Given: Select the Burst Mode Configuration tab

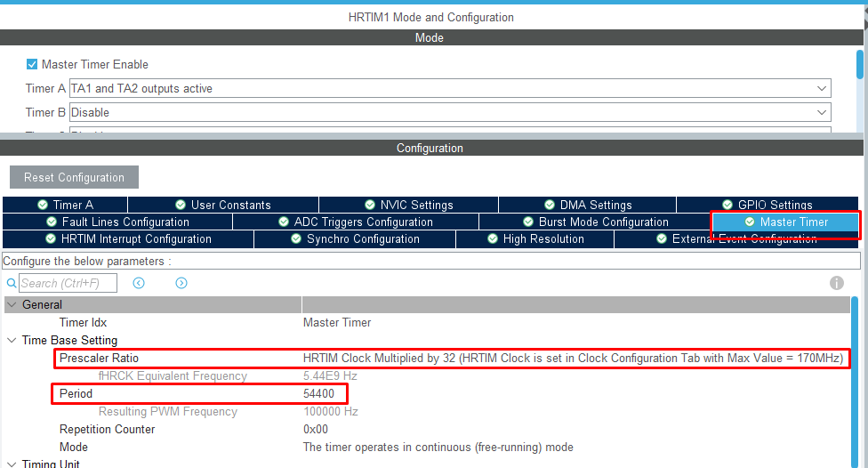Looking at the screenshot, I should coord(595,222).
